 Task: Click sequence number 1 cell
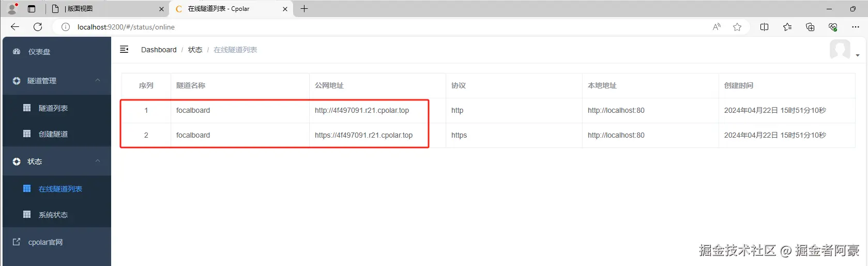click(x=146, y=110)
